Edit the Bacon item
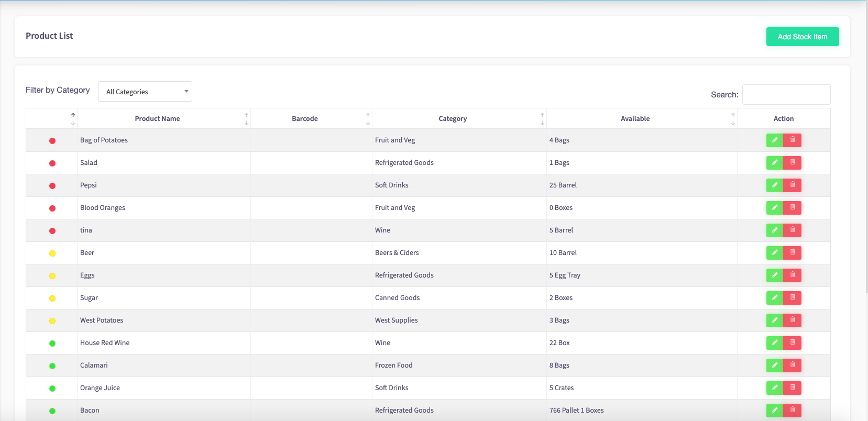Viewport: 868px width, 421px height. pos(775,411)
